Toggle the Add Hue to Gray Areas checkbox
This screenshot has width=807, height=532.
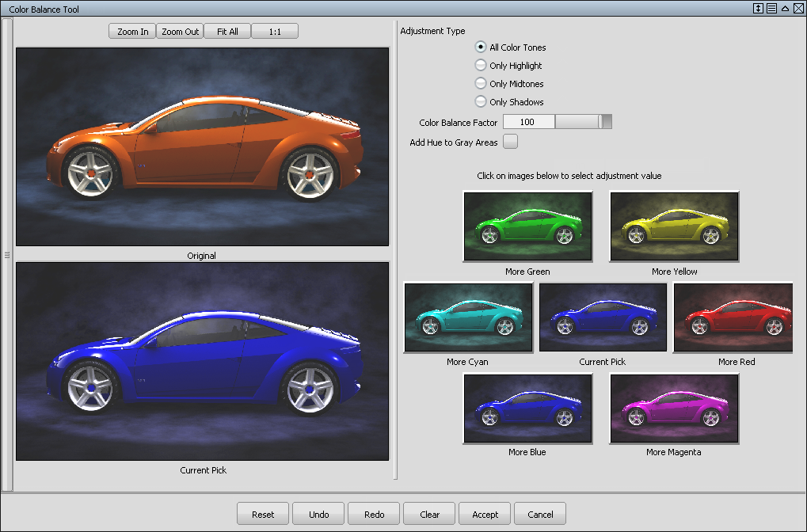[x=511, y=142]
